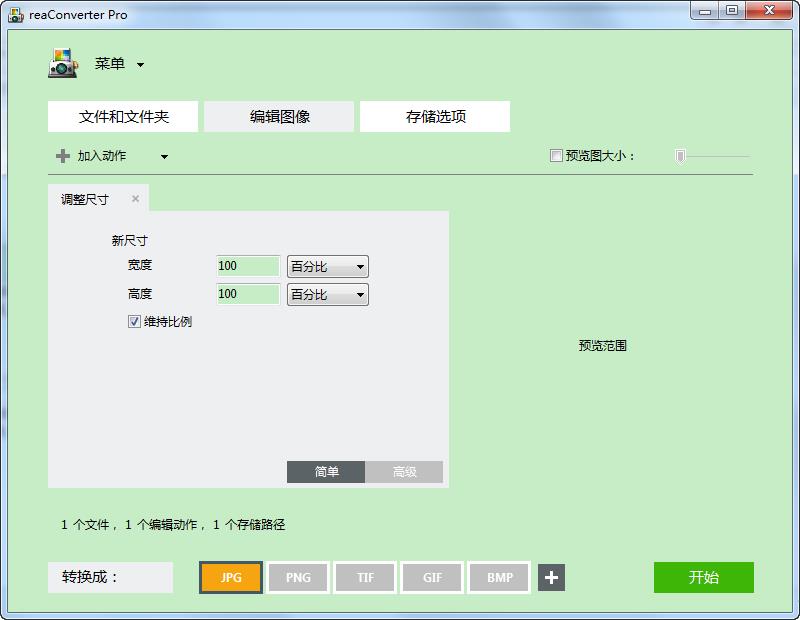Click the green 开始 button
The width and height of the screenshot is (800, 620).
704,578
